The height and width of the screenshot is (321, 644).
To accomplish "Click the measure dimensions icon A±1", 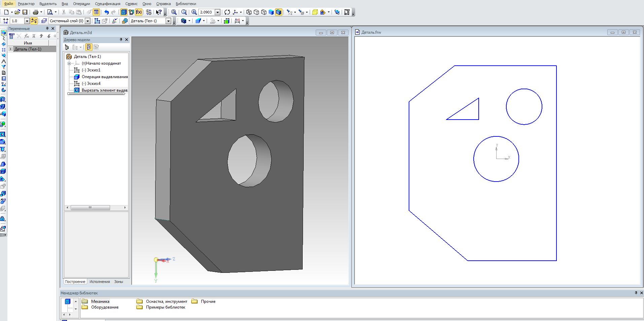I will (x=237, y=21).
